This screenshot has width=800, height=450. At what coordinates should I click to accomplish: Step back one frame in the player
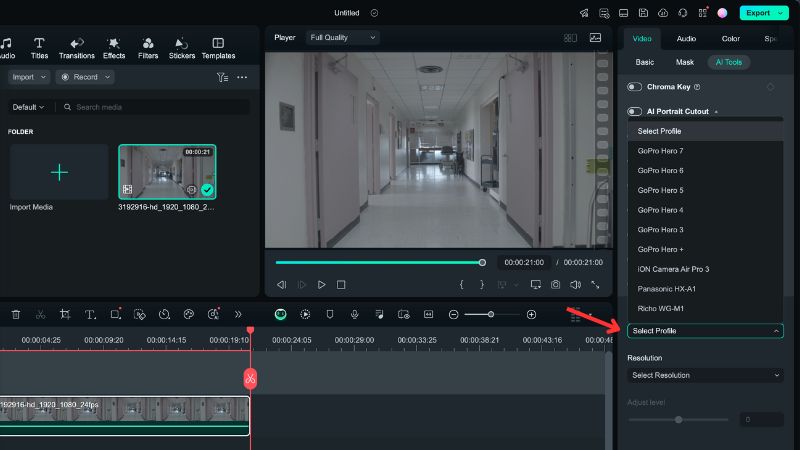[282, 285]
